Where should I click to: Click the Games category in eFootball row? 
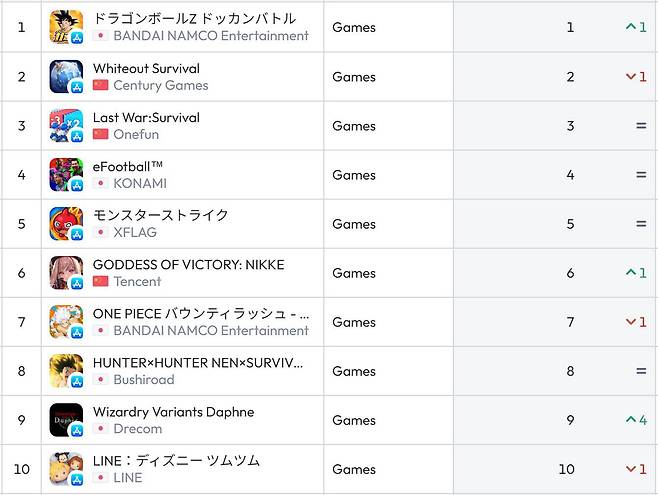(354, 175)
